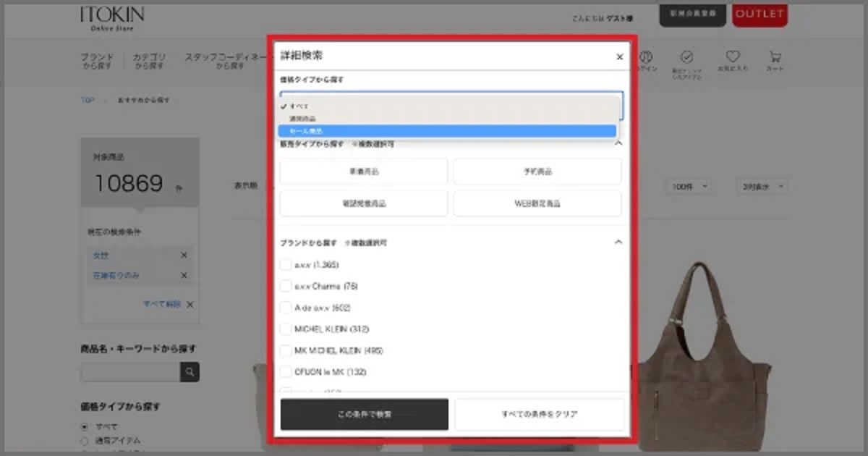Check the MICHEL KLEIN (312) checkbox
This screenshot has width=868, height=456.
(x=286, y=329)
